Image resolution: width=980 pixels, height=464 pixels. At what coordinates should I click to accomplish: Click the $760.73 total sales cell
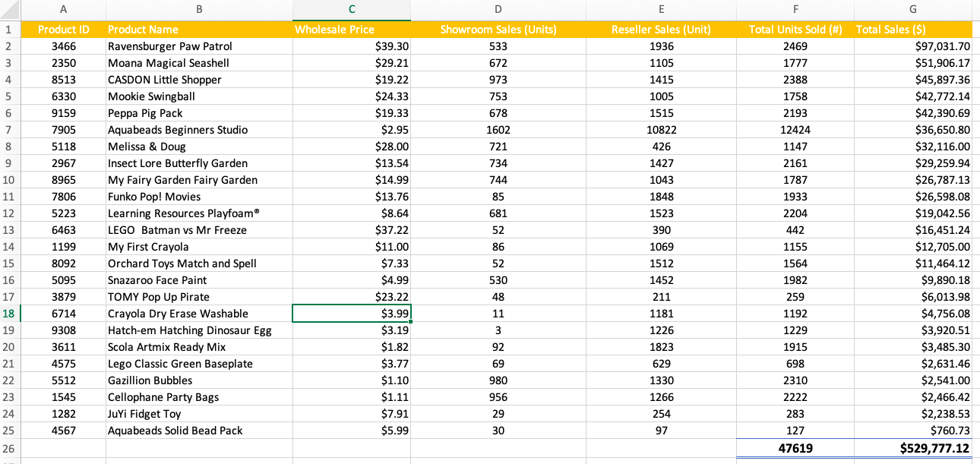point(912,431)
